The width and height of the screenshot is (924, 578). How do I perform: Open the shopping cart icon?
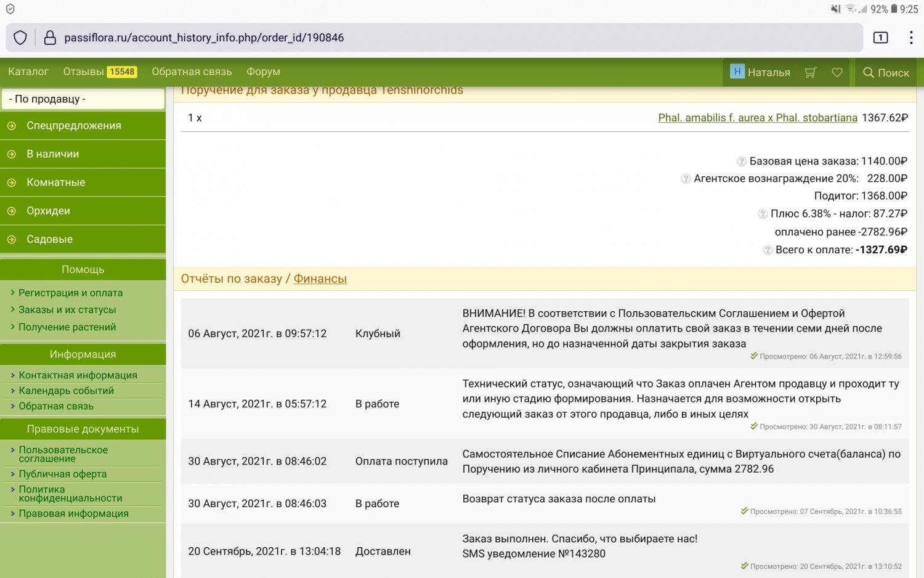811,73
